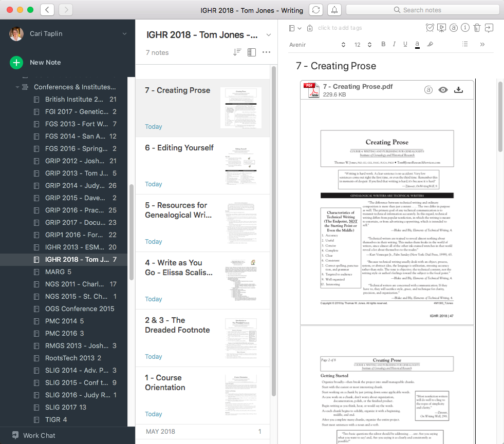The height and width of the screenshot is (444, 504).
Task: Toggle bold text formatting
Action: [383, 44]
